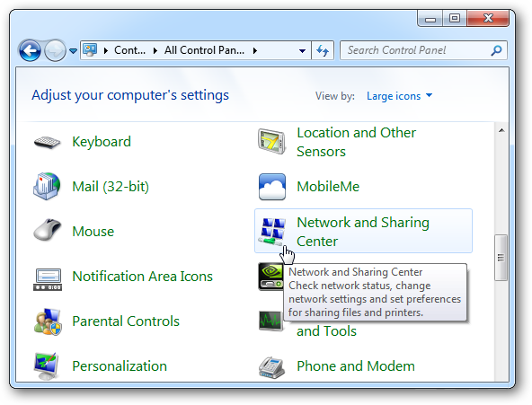Click the search magnifier icon
Image resolution: width=532 pixels, height=405 pixels.
click(x=496, y=50)
